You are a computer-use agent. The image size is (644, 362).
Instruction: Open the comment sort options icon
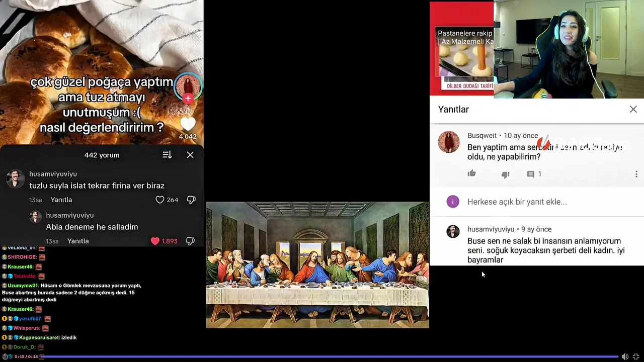click(x=167, y=155)
